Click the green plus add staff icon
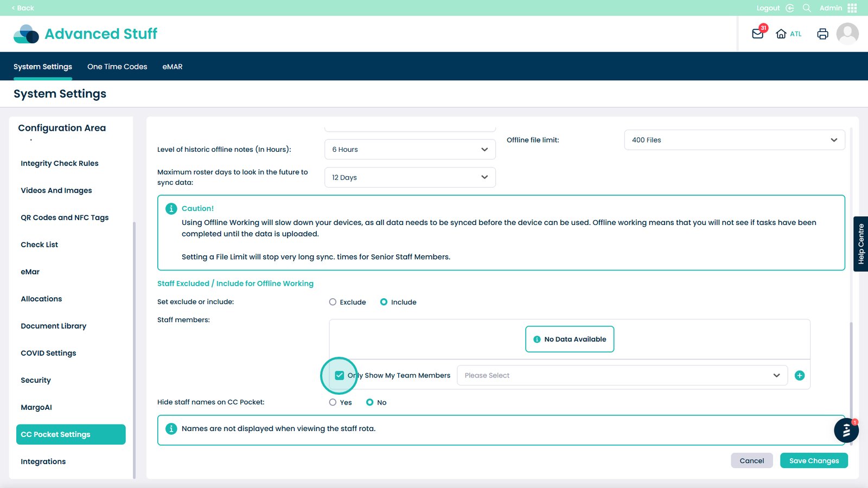 (x=799, y=376)
